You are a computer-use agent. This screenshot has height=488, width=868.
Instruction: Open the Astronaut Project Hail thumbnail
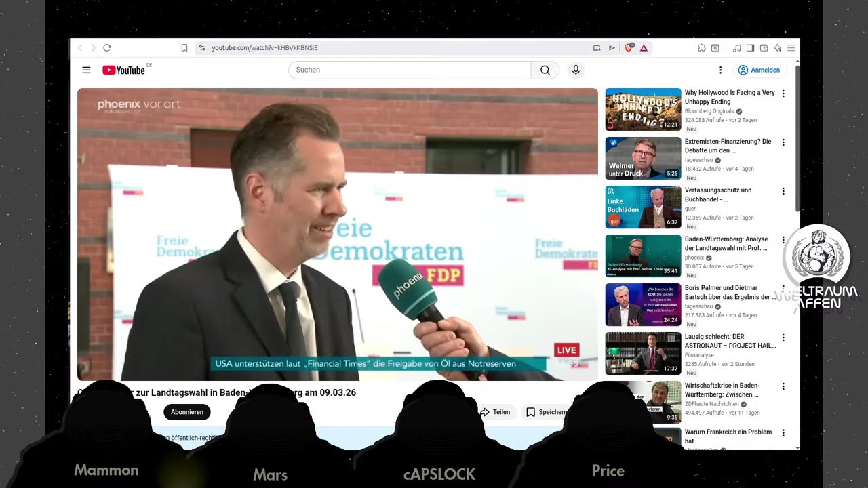(x=643, y=353)
